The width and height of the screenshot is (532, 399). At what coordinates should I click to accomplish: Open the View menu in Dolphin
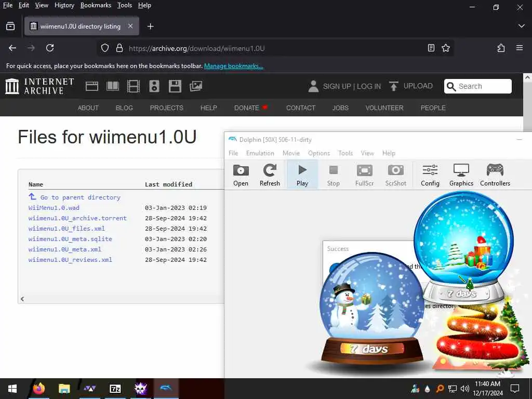pyautogui.click(x=367, y=153)
